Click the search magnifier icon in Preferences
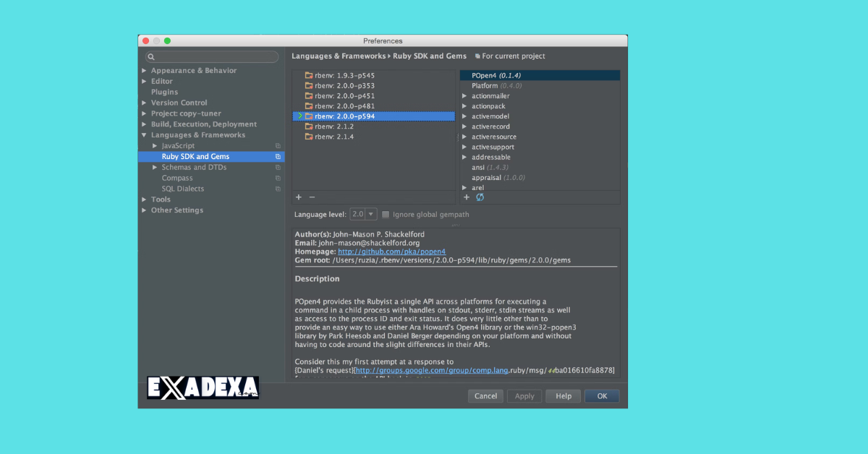This screenshot has height=454, width=868. (x=151, y=57)
